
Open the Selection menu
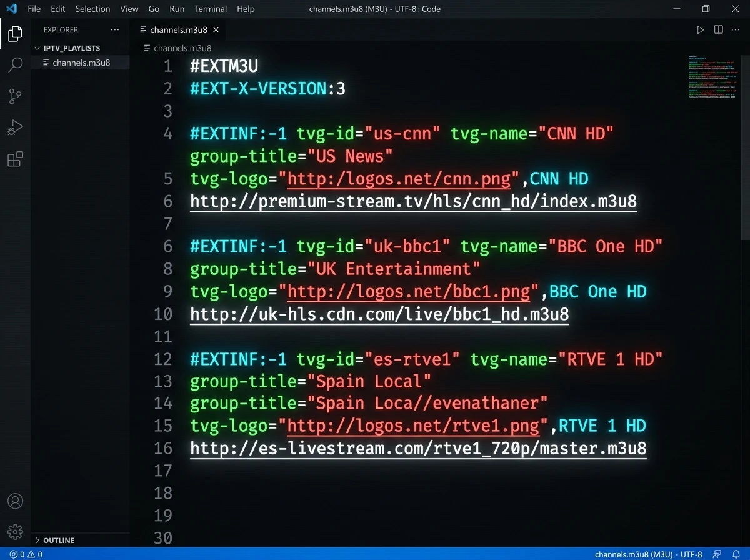(92, 9)
